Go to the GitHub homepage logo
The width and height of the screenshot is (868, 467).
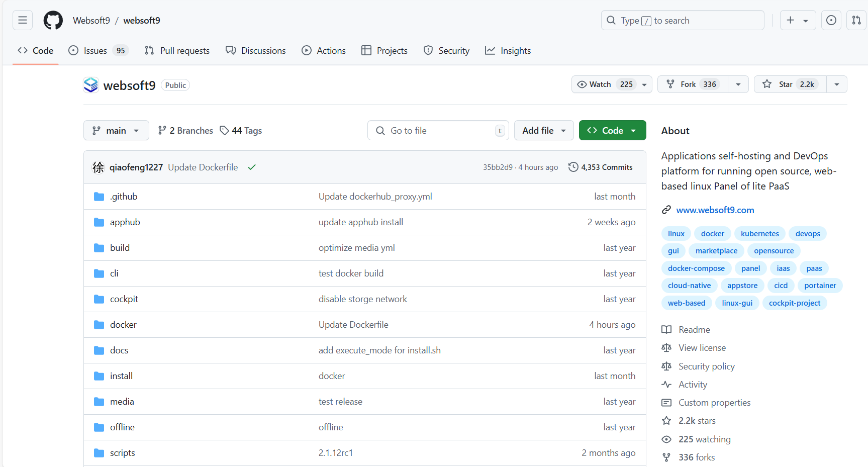[x=53, y=20]
